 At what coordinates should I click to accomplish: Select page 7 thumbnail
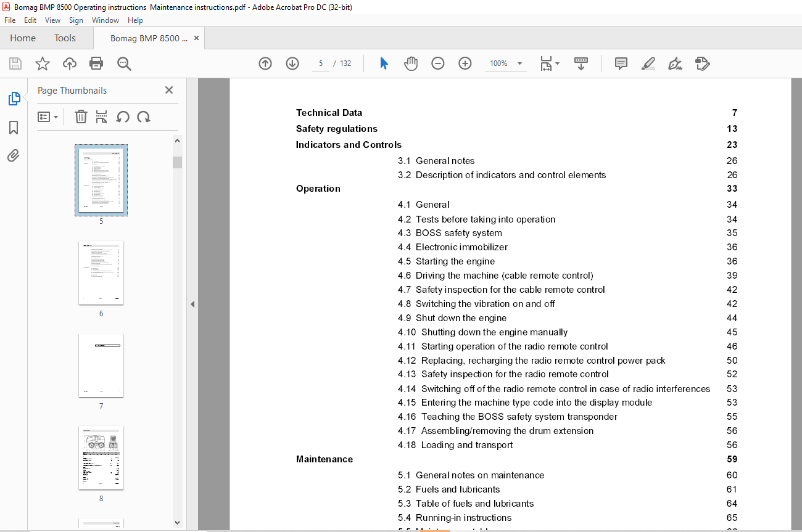[x=101, y=366]
